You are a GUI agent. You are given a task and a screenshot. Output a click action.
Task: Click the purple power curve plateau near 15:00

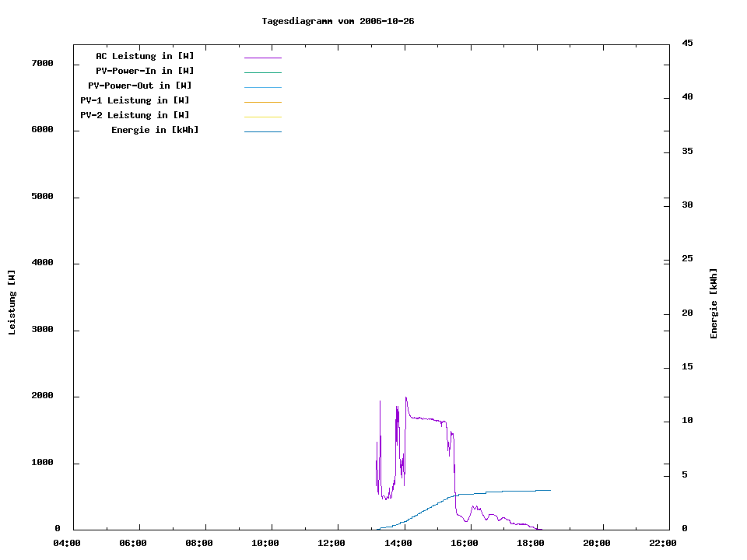[x=428, y=419]
